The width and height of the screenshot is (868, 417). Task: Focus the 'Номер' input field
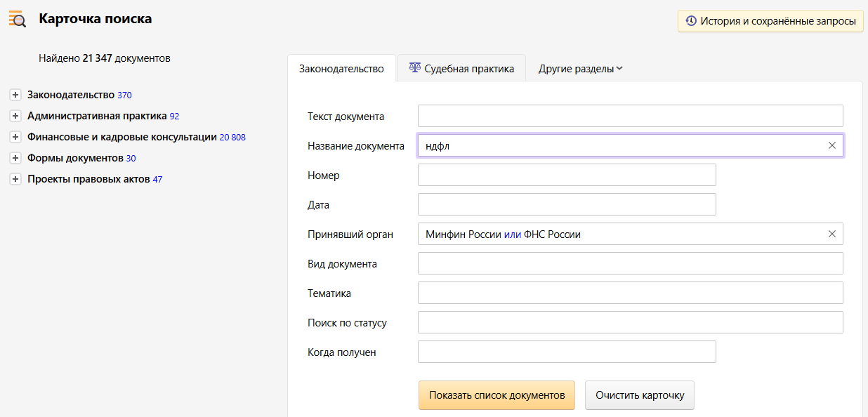click(x=567, y=175)
